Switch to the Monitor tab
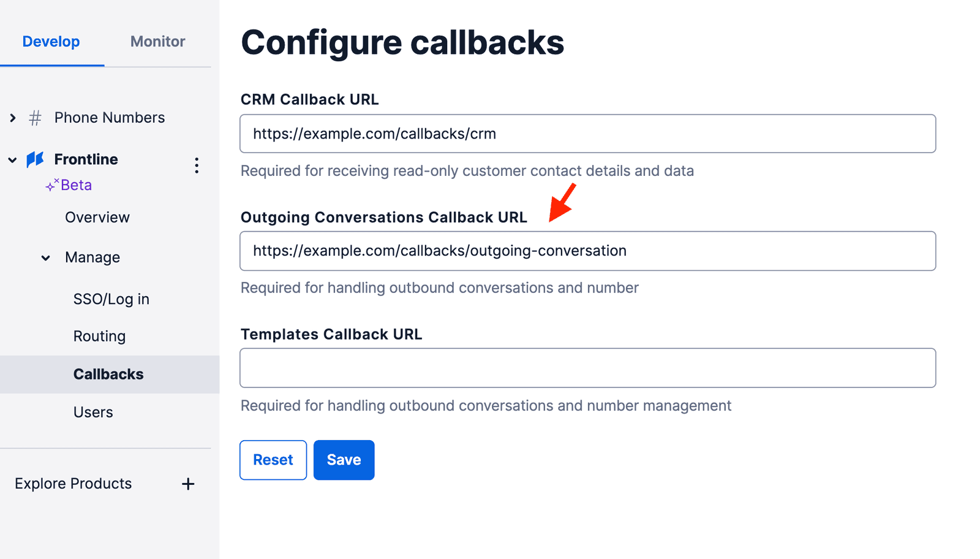This screenshot has width=980, height=559. click(x=157, y=41)
